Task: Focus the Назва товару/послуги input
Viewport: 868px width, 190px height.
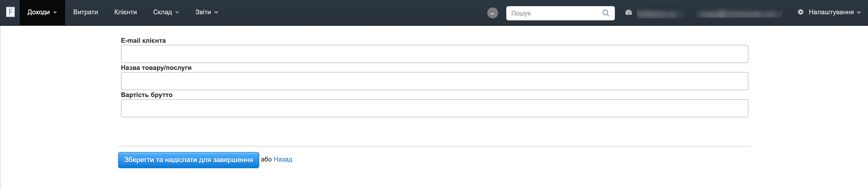Action: click(x=434, y=81)
